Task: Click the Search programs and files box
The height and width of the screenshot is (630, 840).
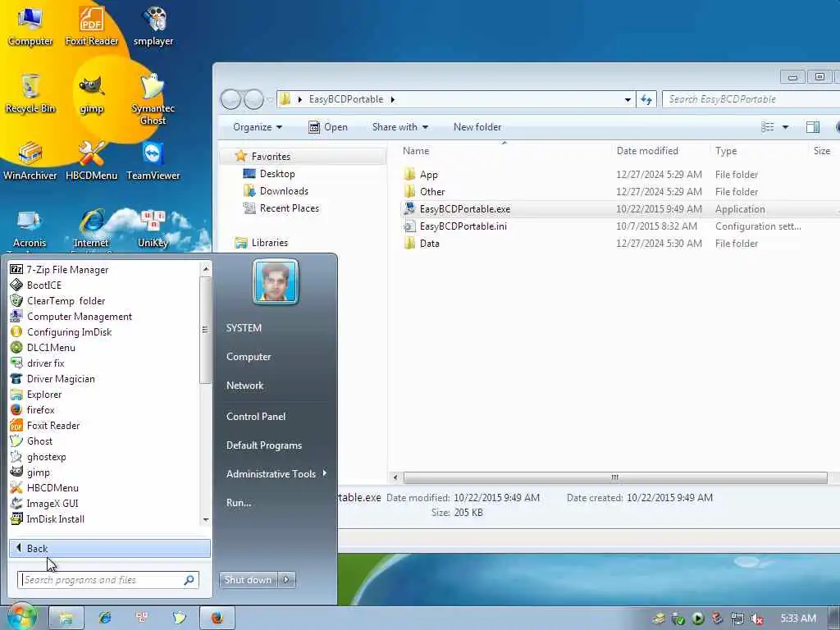Action: (108, 580)
